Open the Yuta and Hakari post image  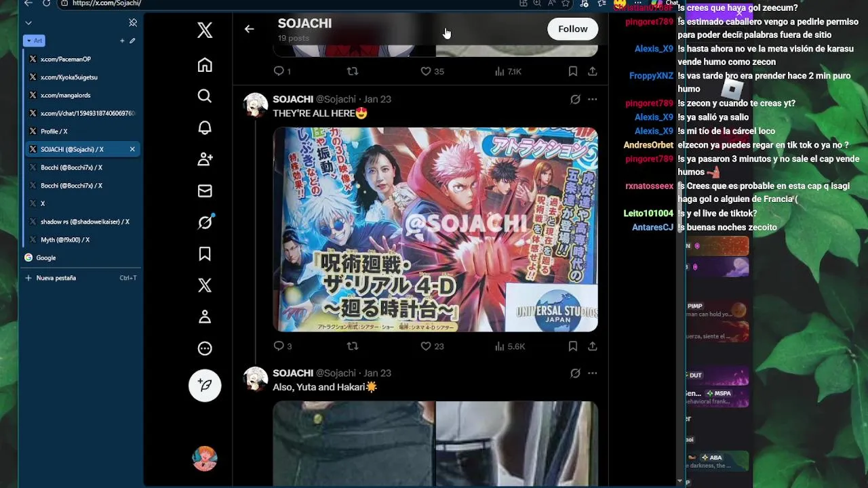click(x=435, y=443)
